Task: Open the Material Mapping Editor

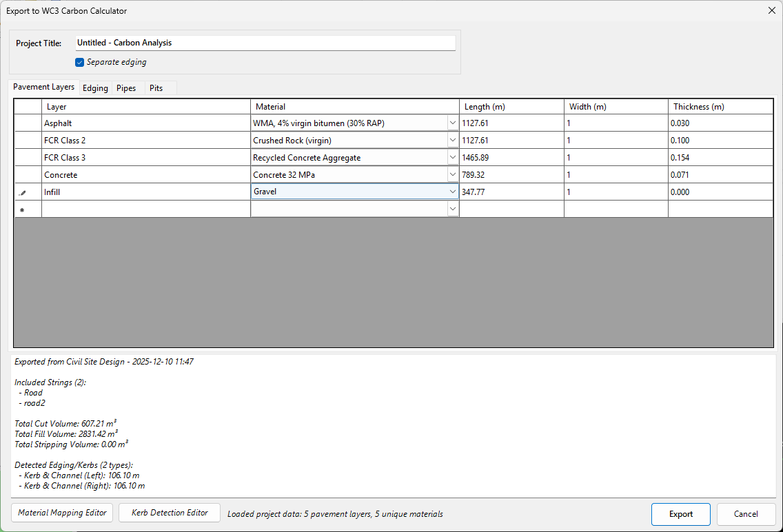Action: [62, 513]
